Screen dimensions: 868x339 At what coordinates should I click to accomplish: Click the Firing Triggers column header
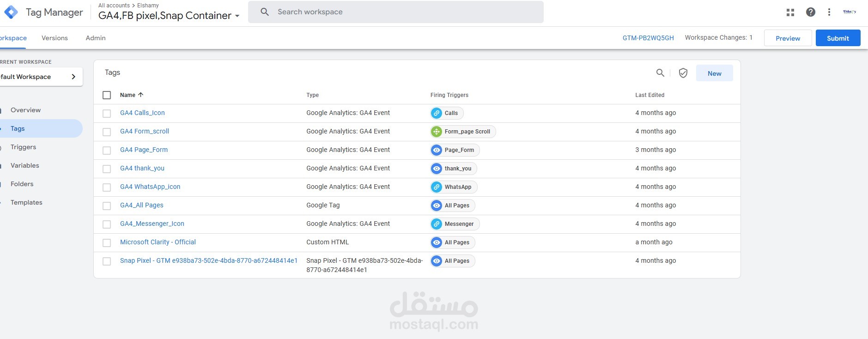(449, 95)
